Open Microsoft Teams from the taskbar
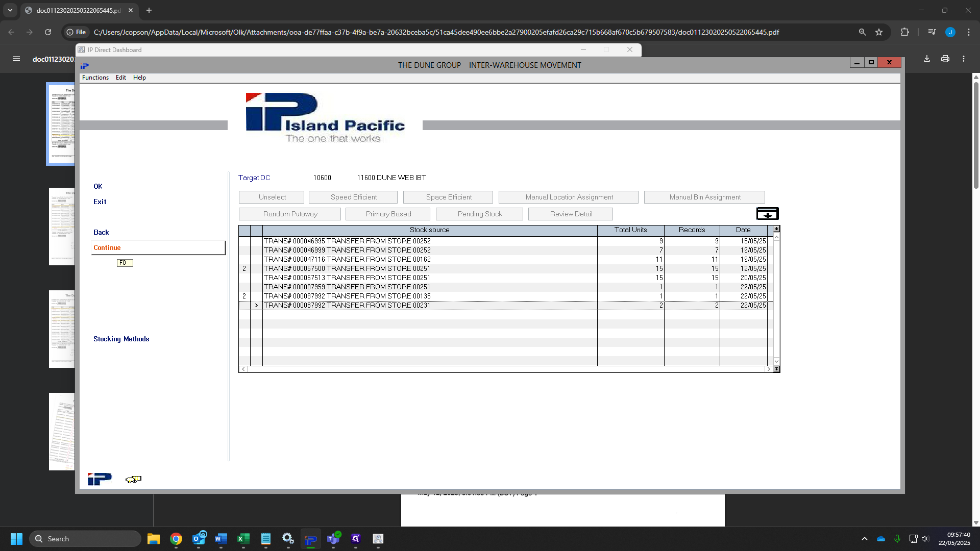This screenshot has width=980, height=551. pyautogui.click(x=333, y=539)
